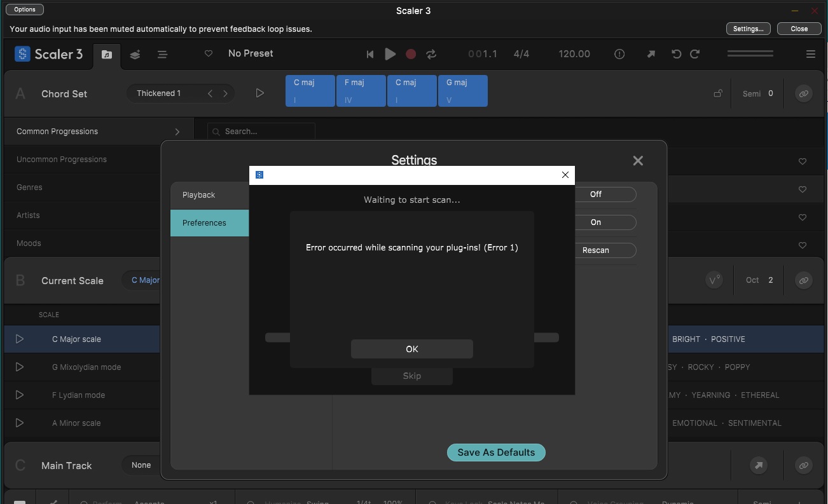Open the Options menu in title bar
The image size is (828, 504).
25,10
